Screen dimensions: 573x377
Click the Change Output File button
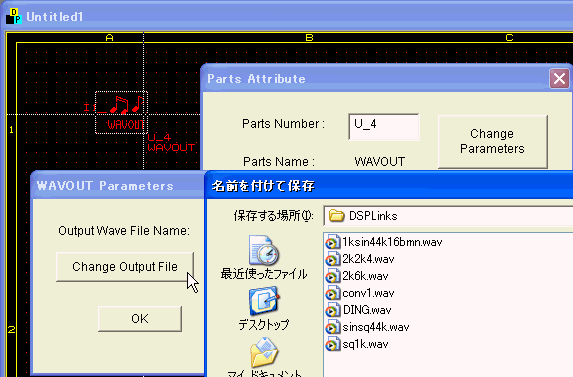point(125,267)
